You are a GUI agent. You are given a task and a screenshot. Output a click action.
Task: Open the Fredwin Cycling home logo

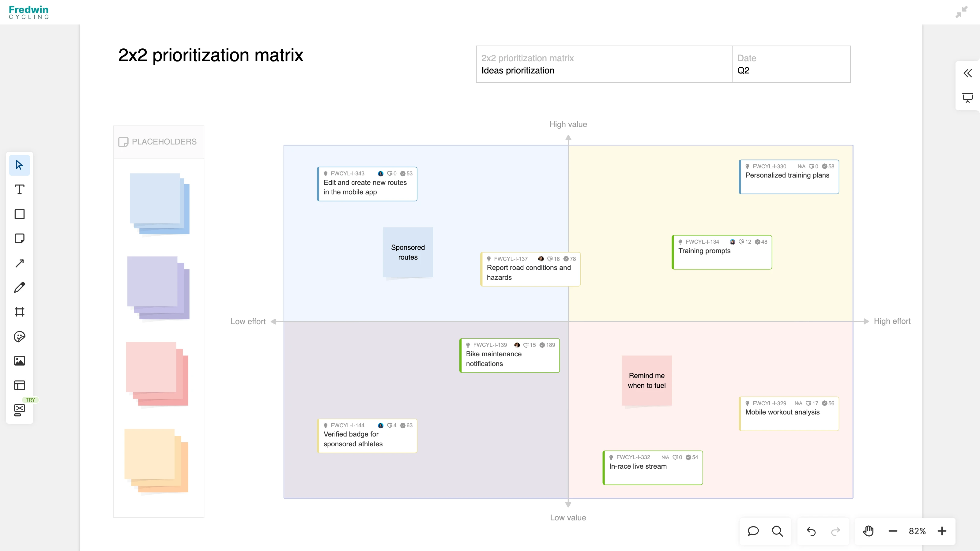pyautogui.click(x=28, y=12)
